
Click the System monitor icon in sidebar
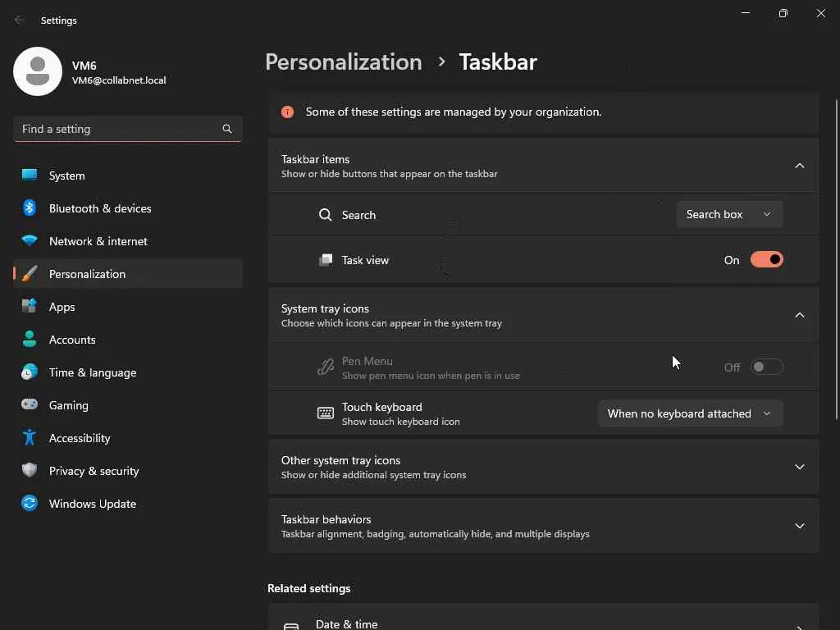[30, 176]
